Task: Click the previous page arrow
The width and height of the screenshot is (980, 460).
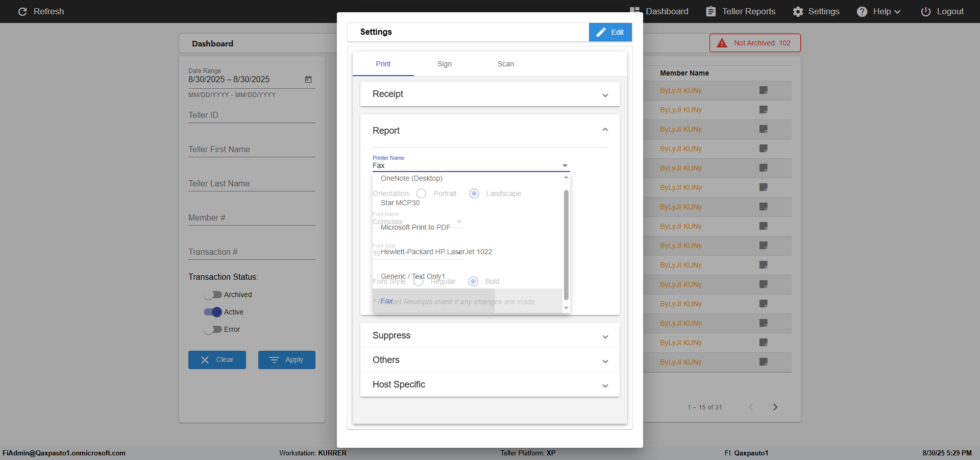Action: (751, 407)
